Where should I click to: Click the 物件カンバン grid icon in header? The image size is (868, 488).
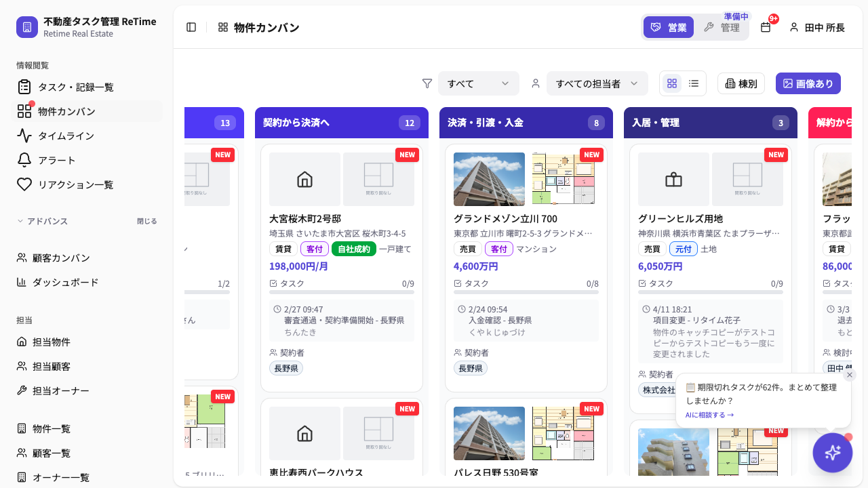pyautogui.click(x=223, y=27)
